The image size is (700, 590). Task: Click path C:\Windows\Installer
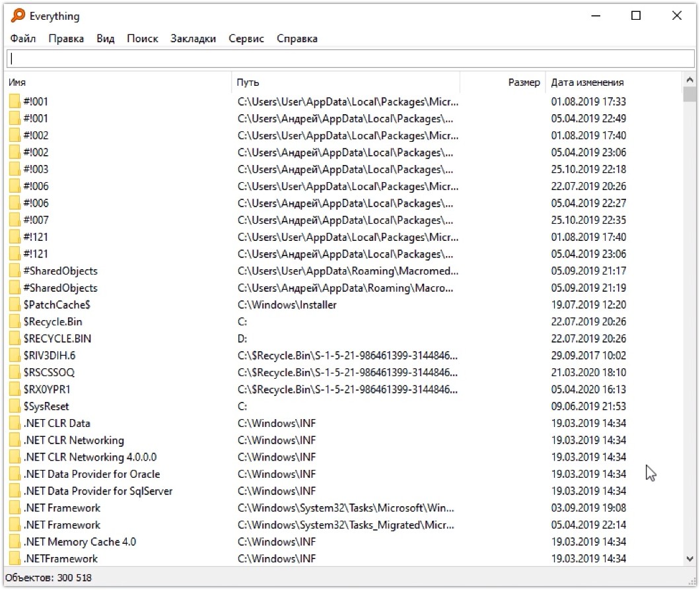pos(287,306)
